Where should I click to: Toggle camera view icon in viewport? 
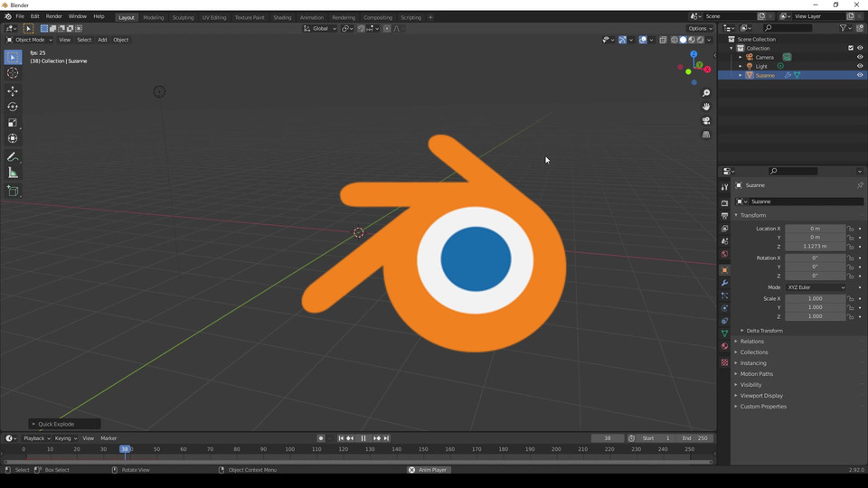pos(706,120)
